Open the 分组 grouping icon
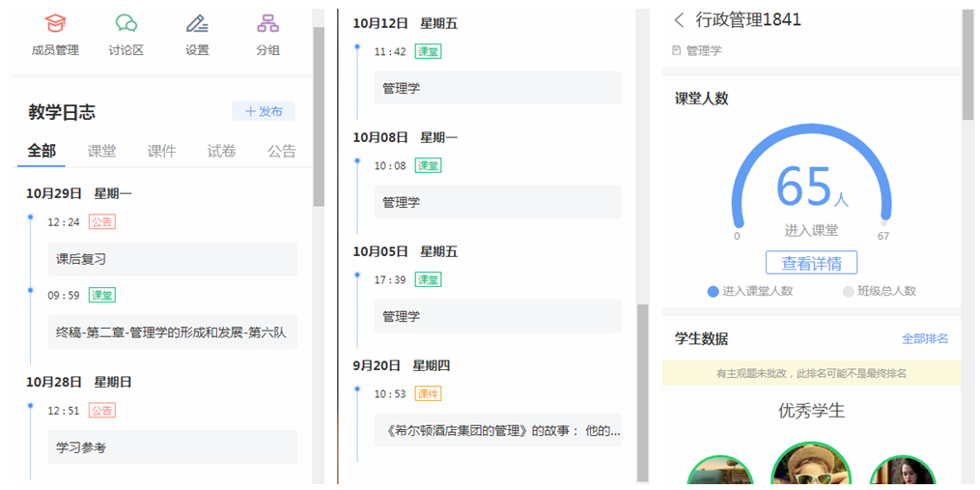 [267, 24]
